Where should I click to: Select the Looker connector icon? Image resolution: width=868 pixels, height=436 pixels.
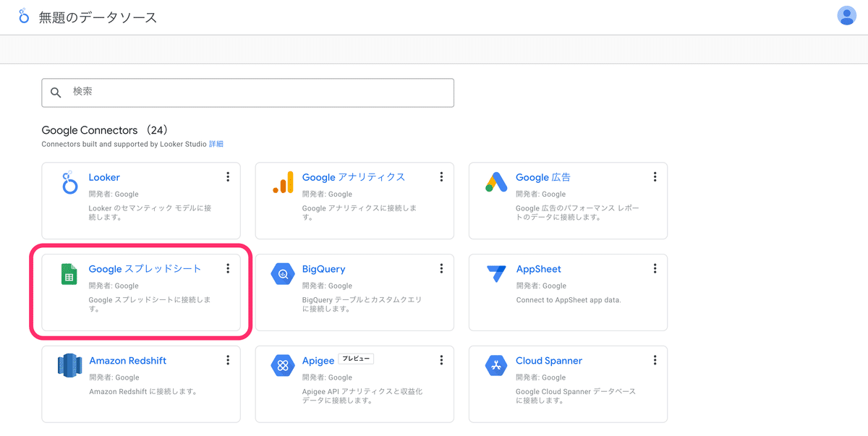pos(69,183)
